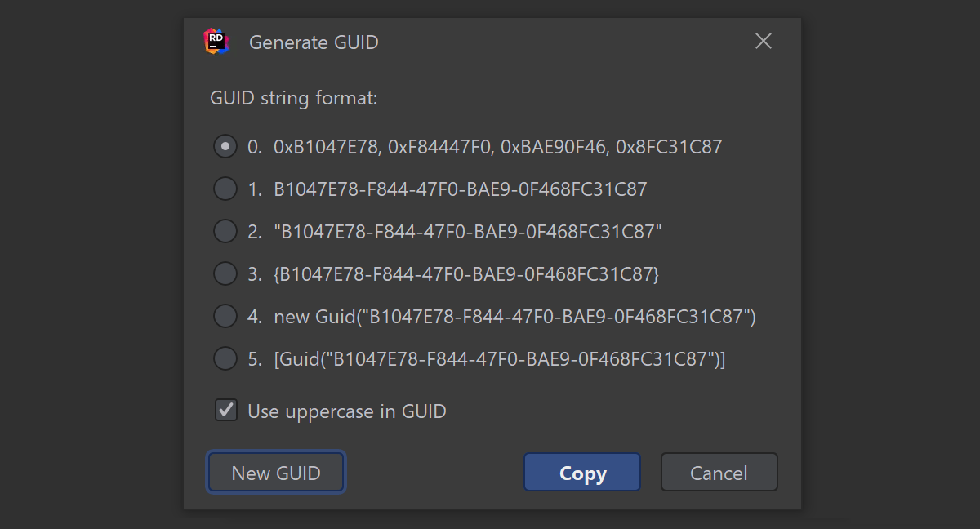980x529 pixels.
Task: Select radio button for format 0 hex integers
Action: [x=225, y=147]
